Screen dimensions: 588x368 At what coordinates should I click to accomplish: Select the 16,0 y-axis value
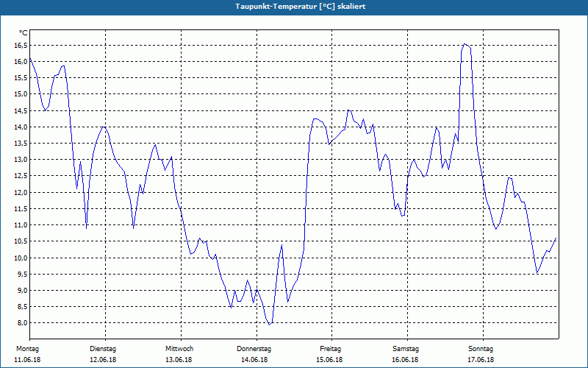21,62
